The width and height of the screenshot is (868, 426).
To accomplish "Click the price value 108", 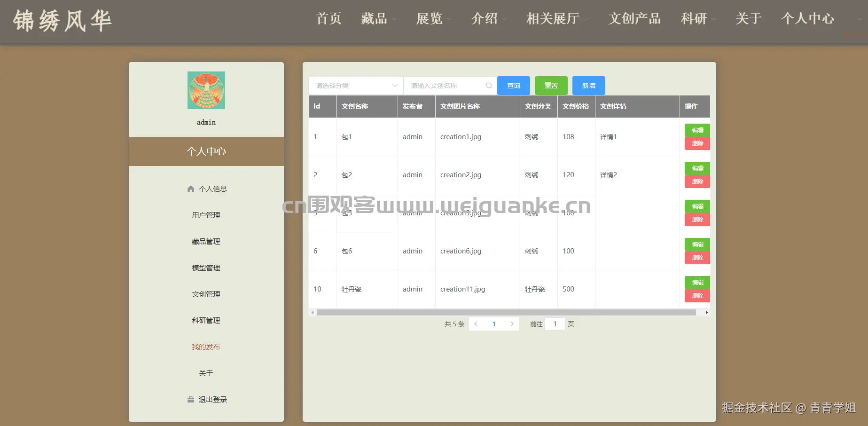I will point(568,137).
